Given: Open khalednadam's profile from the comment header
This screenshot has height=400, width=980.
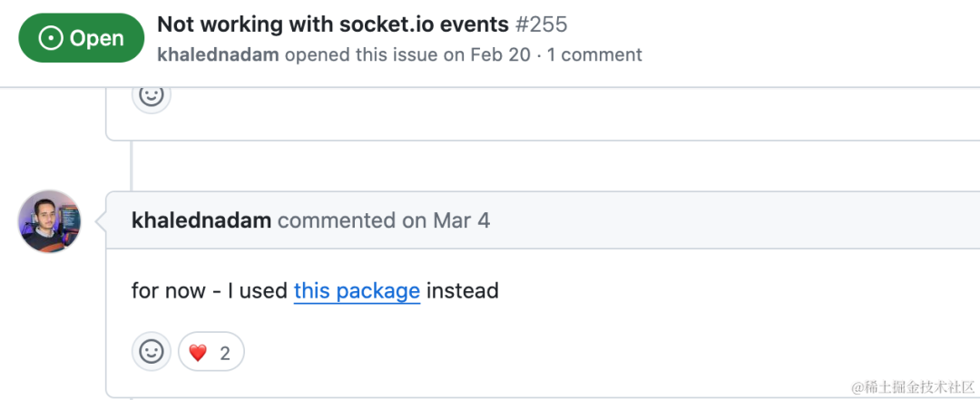Looking at the screenshot, I should (x=201, y=220).
